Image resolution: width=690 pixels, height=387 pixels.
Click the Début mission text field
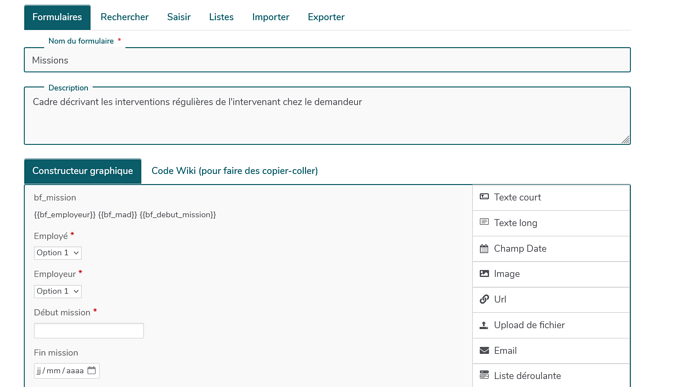click(x=89, y=331)
